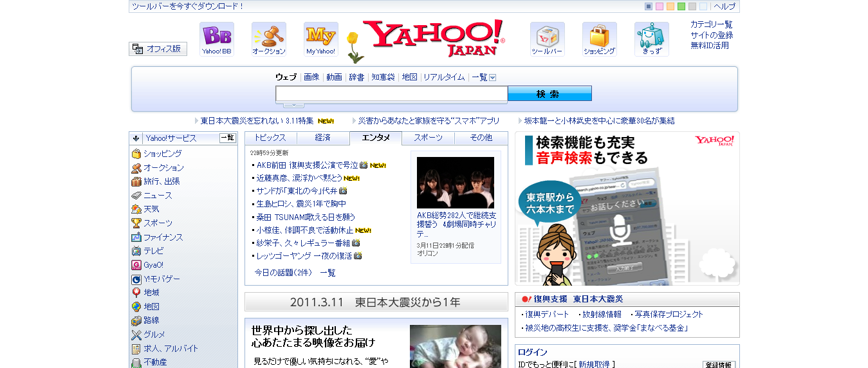Screen dimensions: 868x368
Task: Open the オークション gavel icon in the header
Action: pos(268,39)
